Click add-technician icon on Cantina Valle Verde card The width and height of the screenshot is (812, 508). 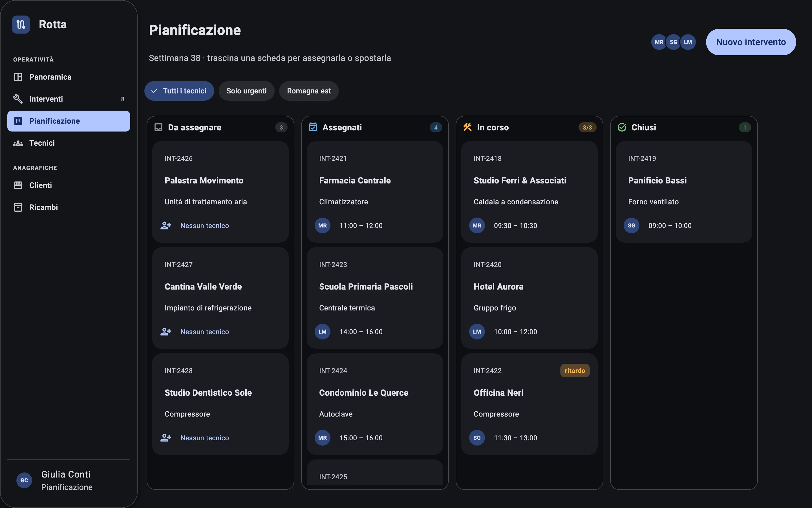tap(166, 332)
